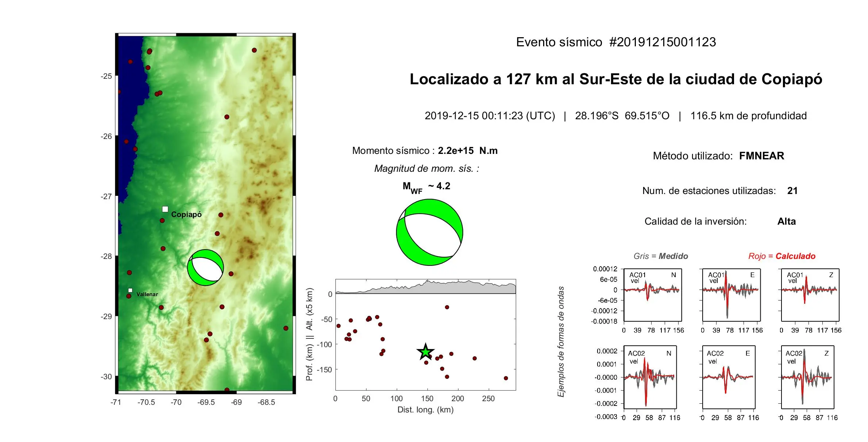Click the label 'Magnitud de mom. sís. :'
868x442 pixels.
[x=426, y=168]
